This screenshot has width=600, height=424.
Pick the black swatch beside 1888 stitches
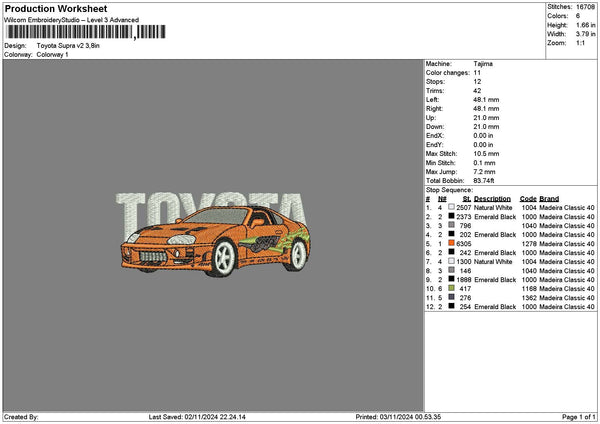[x=452, y=279]
